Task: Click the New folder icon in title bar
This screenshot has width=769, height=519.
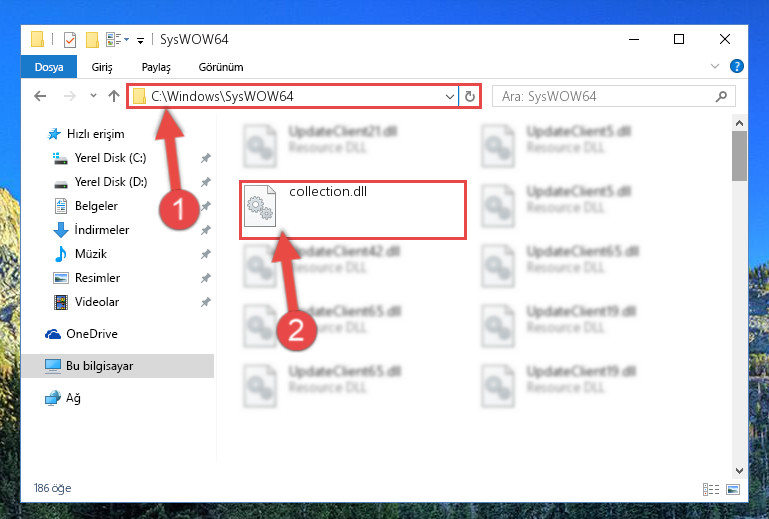Action: tap(92, 40)
